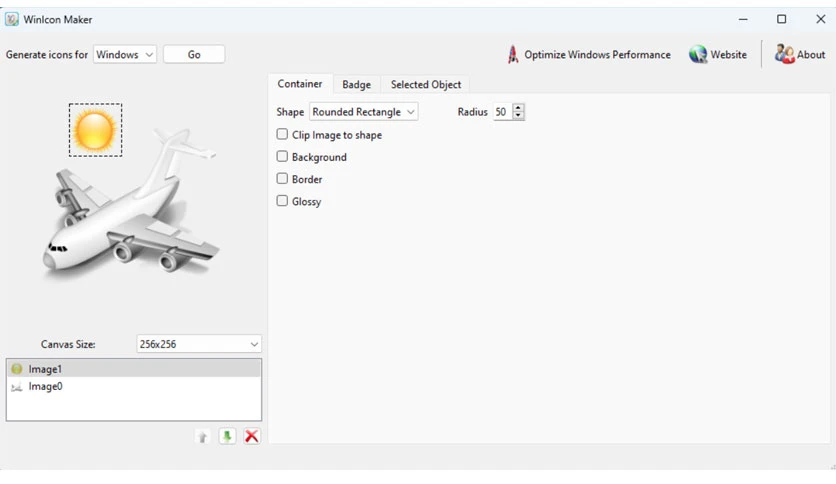Screen dimensions: 836x484
Task: Select the sun image on the canvas
Action: [x=95, y=130]
